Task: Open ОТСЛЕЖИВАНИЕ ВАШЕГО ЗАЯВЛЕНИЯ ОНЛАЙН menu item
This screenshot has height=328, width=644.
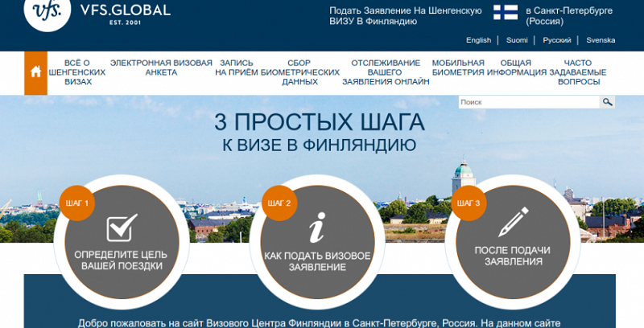Action: point(386,72)
